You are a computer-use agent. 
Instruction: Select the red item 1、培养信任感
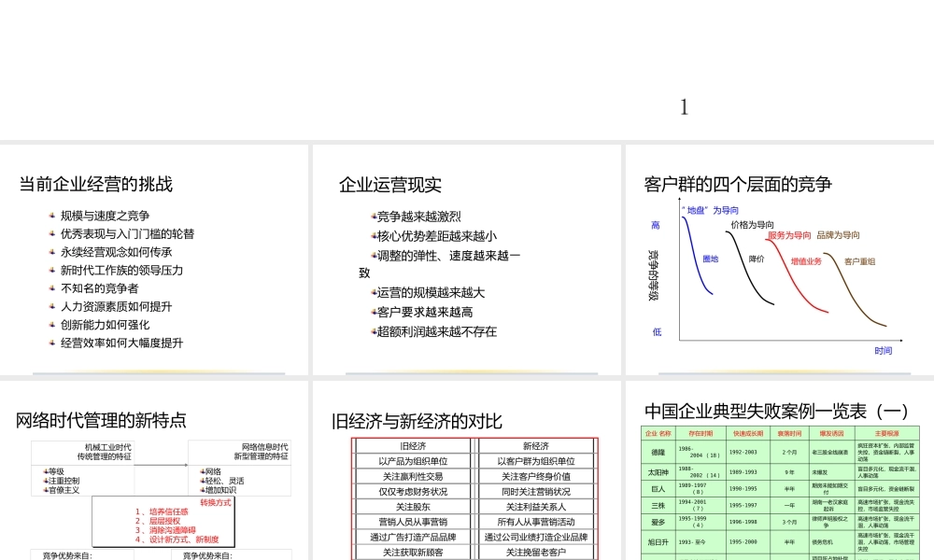[x=162, y=511]
